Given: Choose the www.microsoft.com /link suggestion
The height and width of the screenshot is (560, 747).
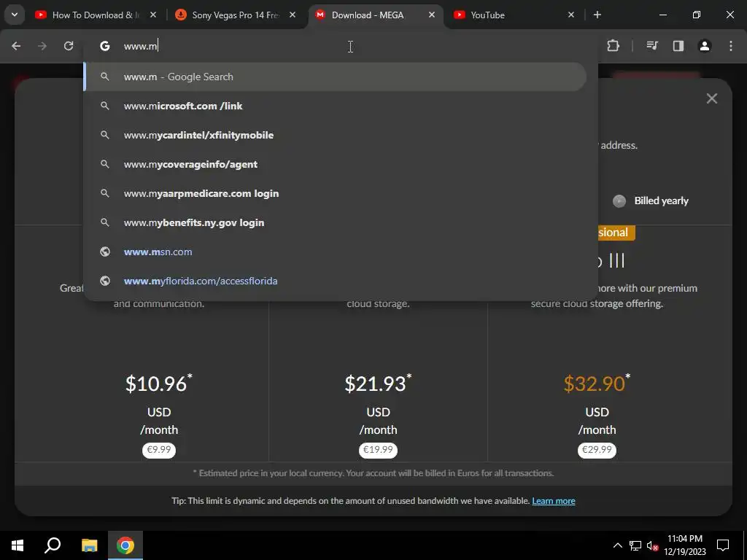Looking at the screenshot, I should pos(335,106).
